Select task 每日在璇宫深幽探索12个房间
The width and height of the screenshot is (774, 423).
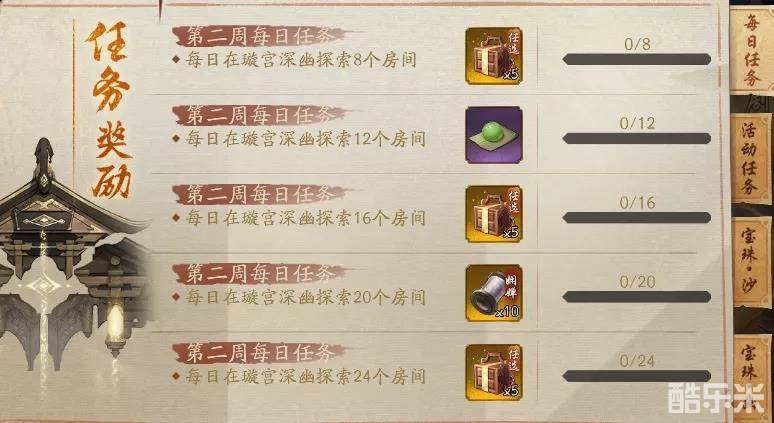[x=306, y=139]
